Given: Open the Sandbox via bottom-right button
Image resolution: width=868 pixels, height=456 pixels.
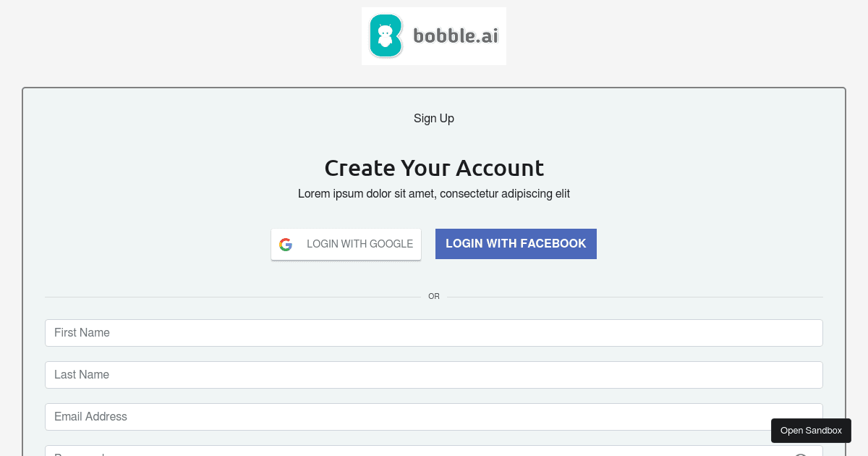Looking at the screenshot, I should pyautogui.click(x=811, y=430).
